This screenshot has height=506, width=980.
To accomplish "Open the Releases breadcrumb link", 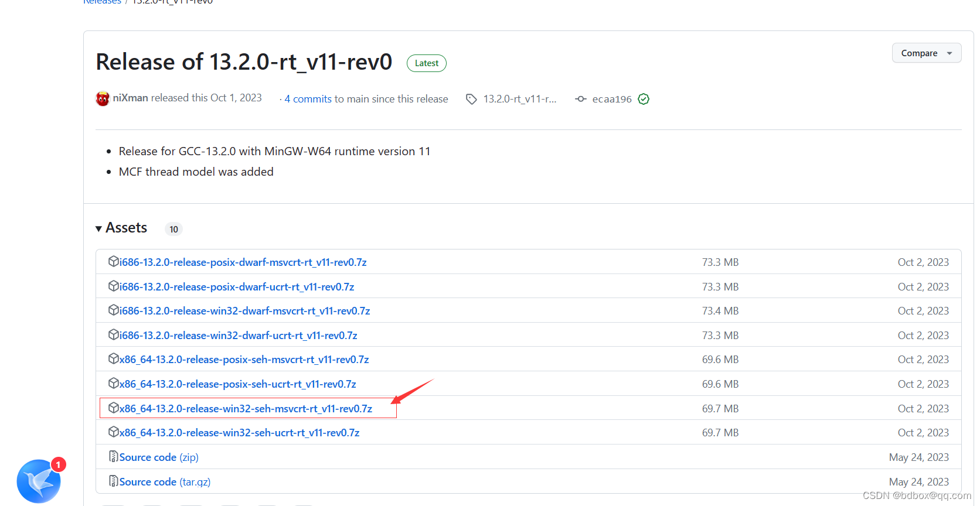I will (102, 2).
